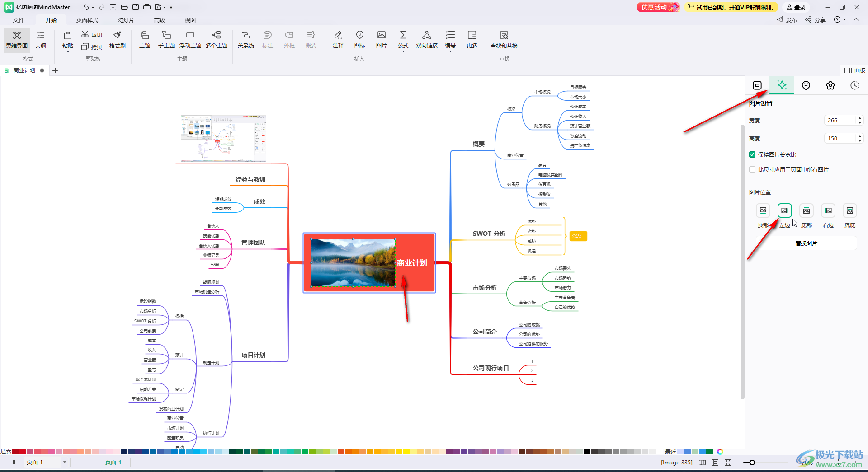Image resolution: width=868 pixels, height=472 pixels.
Task: Open the task clock panel tab
Action: pos(855,85)
